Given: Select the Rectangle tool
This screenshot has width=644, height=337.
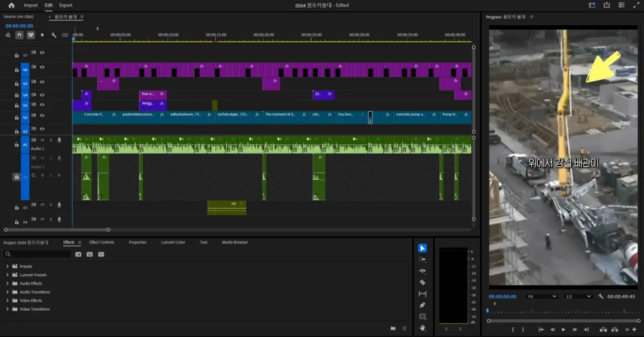Looking at the screenshot, I should [x=422, y=317].
